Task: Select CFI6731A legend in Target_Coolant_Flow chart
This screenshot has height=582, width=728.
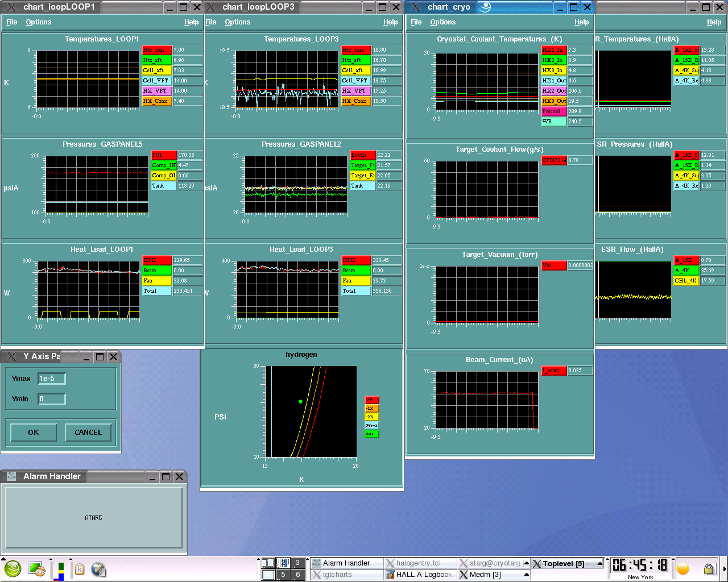Action: tap(554, 160)
